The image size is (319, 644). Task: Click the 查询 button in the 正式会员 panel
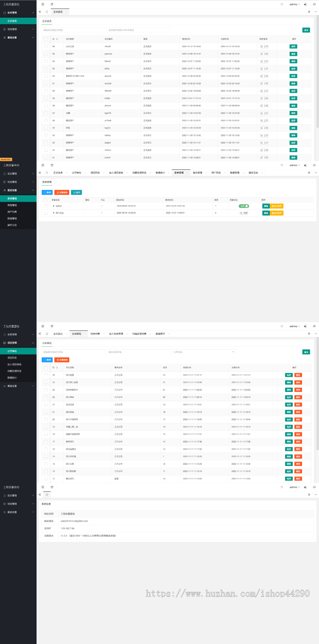[306, 30]
